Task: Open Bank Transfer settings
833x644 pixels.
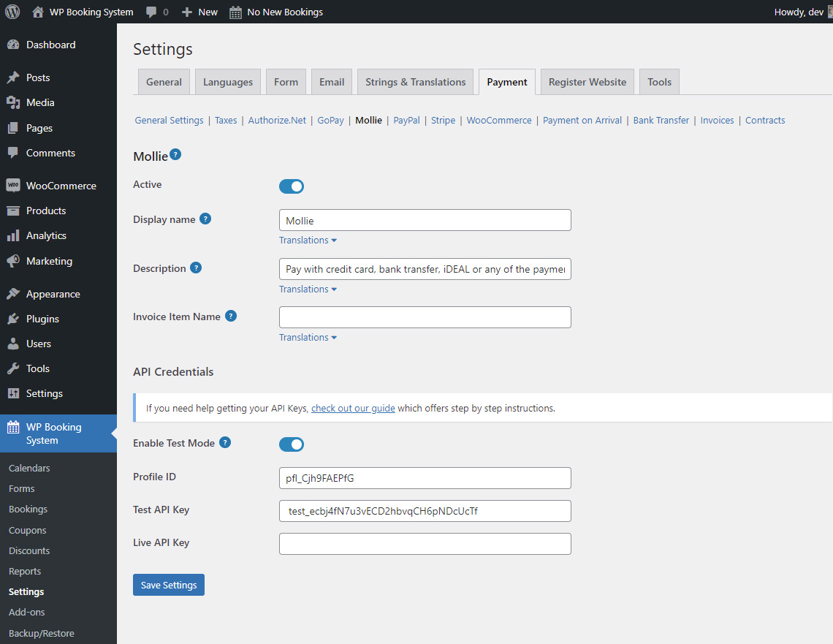Action: 661,120
